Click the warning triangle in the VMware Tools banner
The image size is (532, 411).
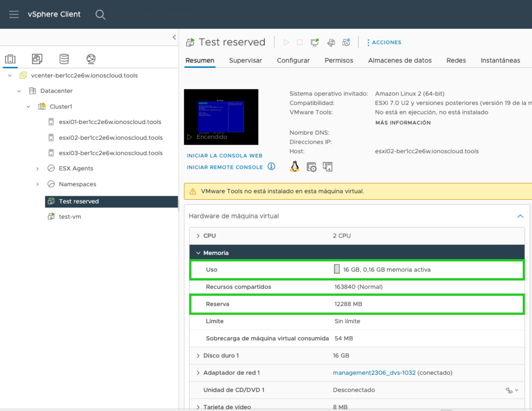(x=193, y=192)
